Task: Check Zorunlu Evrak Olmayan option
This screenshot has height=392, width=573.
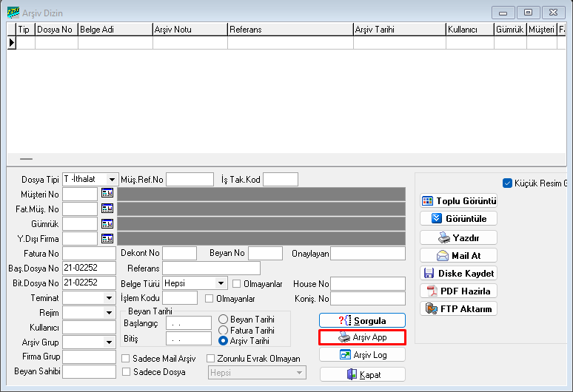Action: click(x=210, y=359)
